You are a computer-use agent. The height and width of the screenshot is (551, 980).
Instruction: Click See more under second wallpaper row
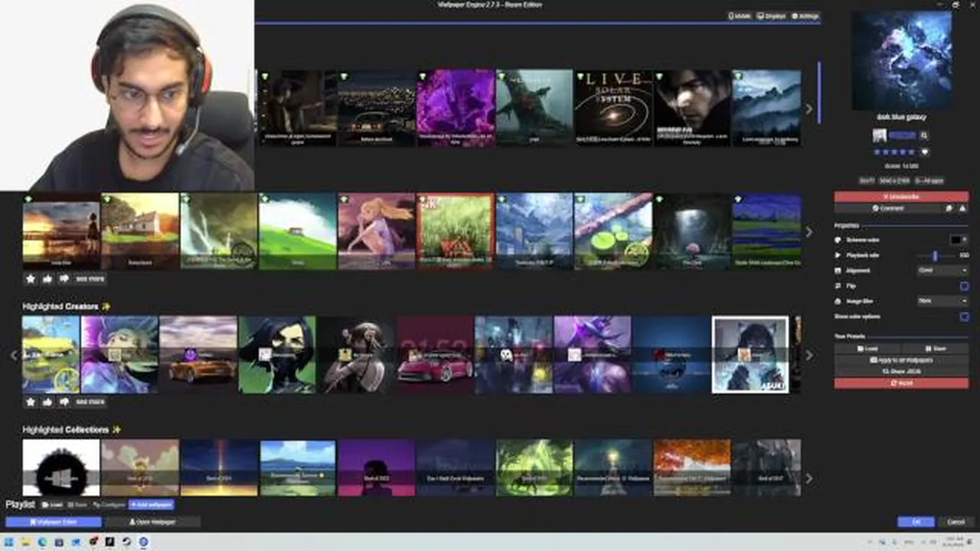pos(90,279)
